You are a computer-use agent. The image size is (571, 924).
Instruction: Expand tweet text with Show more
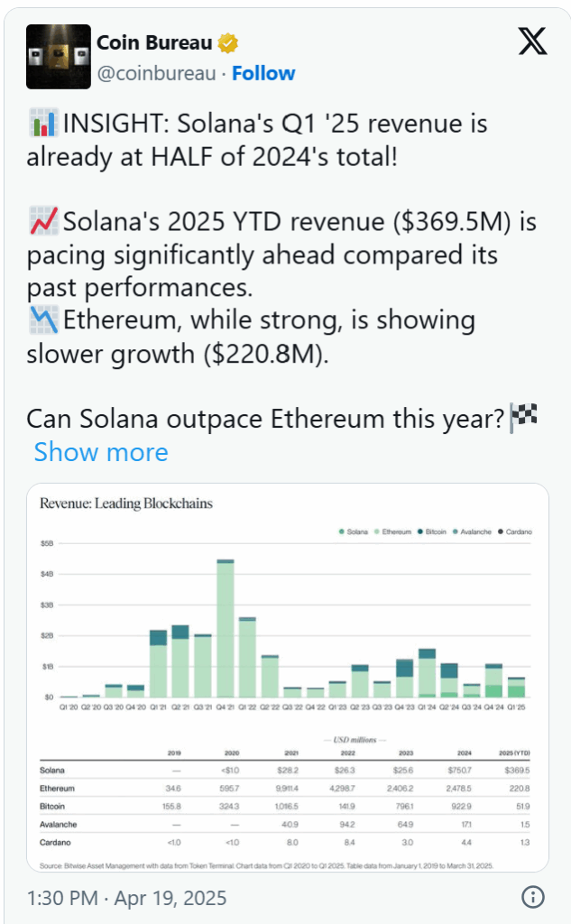(100, 451)
